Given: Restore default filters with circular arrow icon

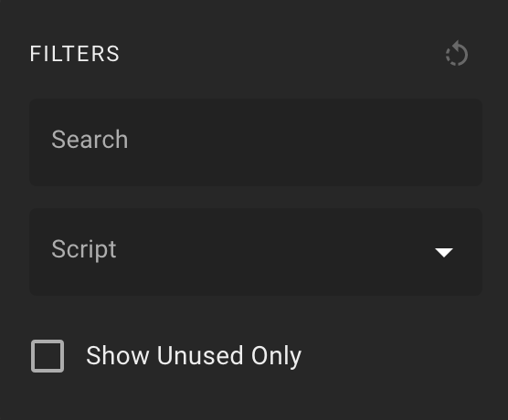Looking at the screenshot, I should (457, 54).
